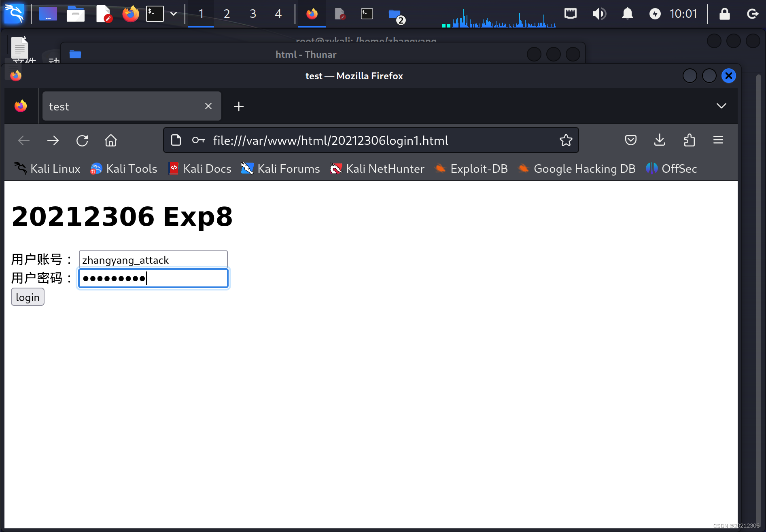This screenshot has width=766, height=532.
Task: Open the Downloads panel
Action: 660,140
